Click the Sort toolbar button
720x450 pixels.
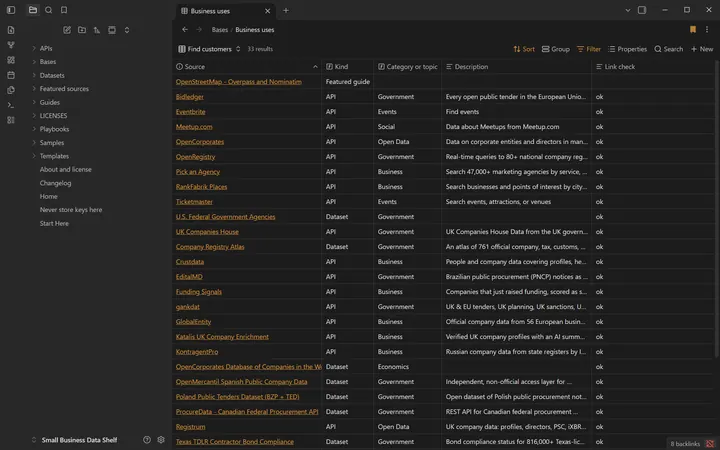pyautogui.click(x=524, y=49)
